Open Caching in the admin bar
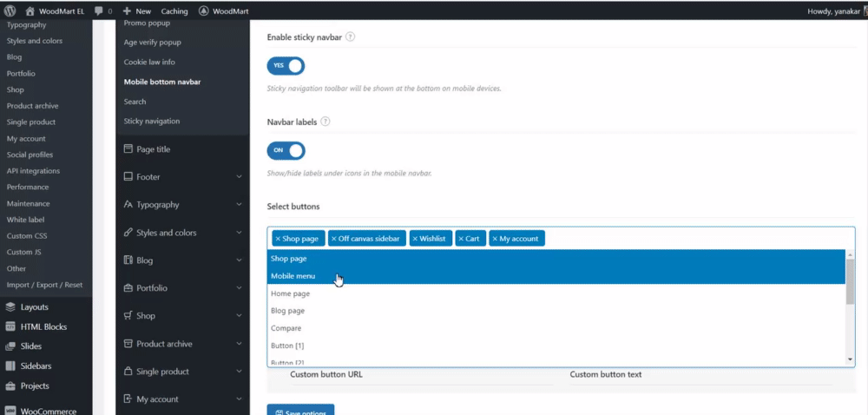Image resolution: width=868 pixels, height=415 pixels. tap(174, 11)
